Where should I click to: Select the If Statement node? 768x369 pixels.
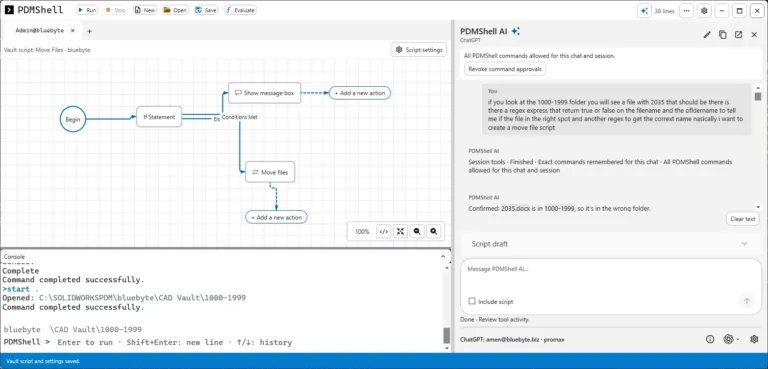tap(159, 117)
